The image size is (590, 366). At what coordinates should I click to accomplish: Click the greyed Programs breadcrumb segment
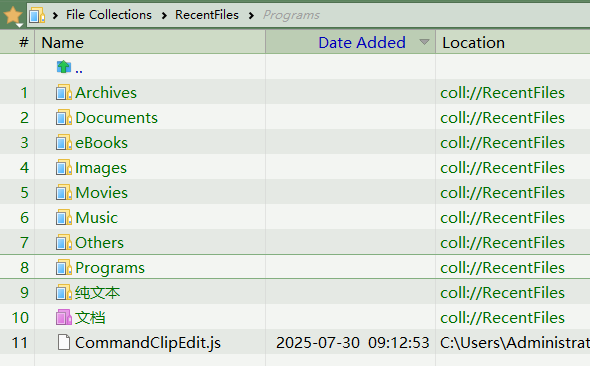pyautogui.click(x=291, y=15)
